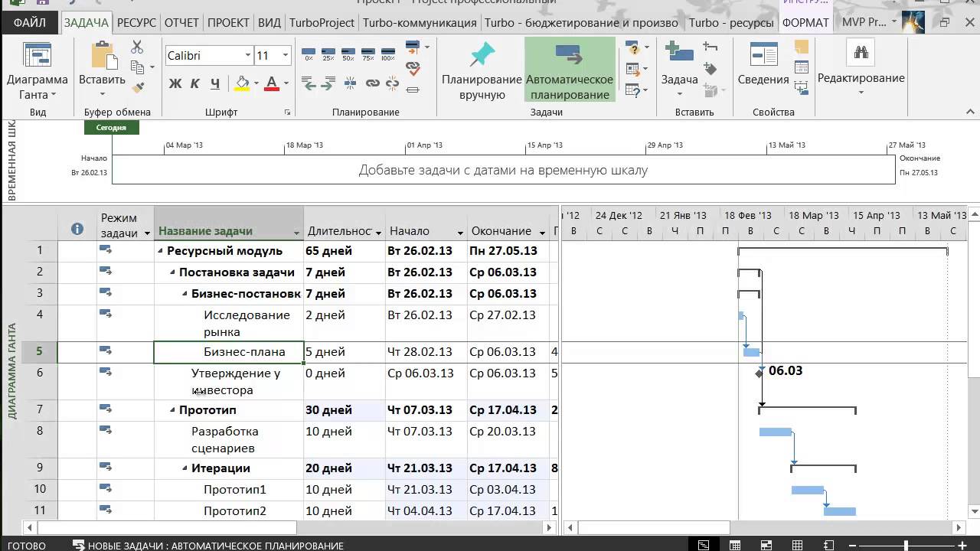
Task: Open the Gantt chart view button
Action: pyautogui.click(x=37, y=71)
